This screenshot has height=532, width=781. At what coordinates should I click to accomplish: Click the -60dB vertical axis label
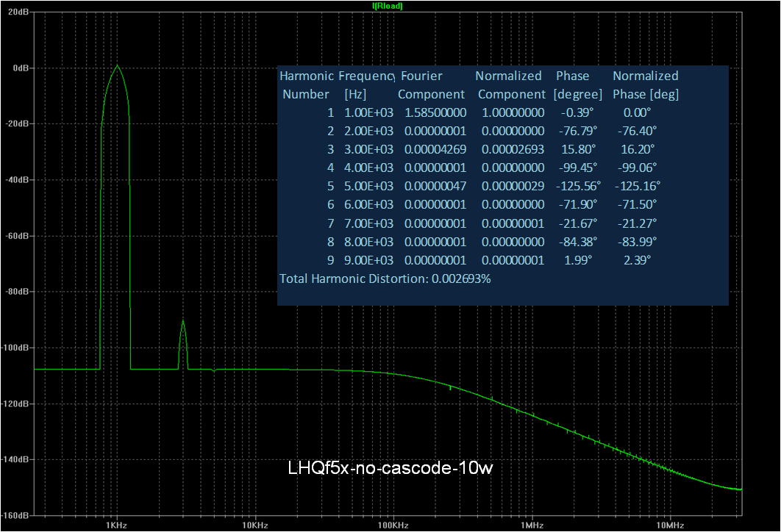coord(17,236)
